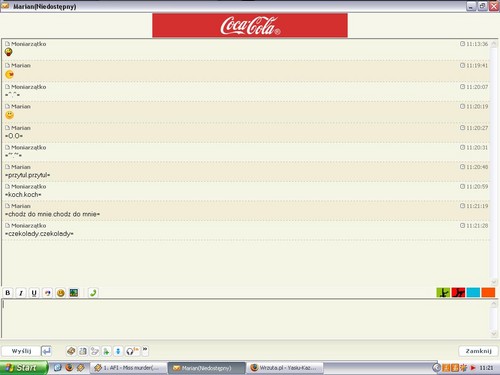Image resolution: width=500 pixels, height=375 pixels.
Task: Start a voice call with green phone icon
Action: 93,293
